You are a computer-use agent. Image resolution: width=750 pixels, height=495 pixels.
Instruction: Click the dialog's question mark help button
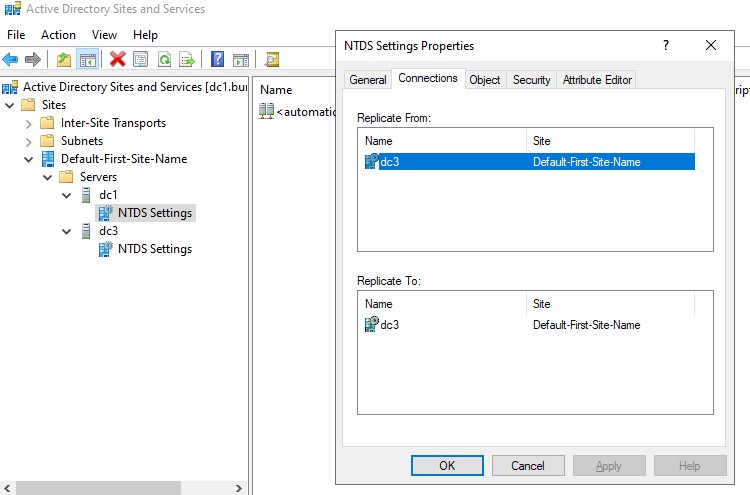coord(666,45)
